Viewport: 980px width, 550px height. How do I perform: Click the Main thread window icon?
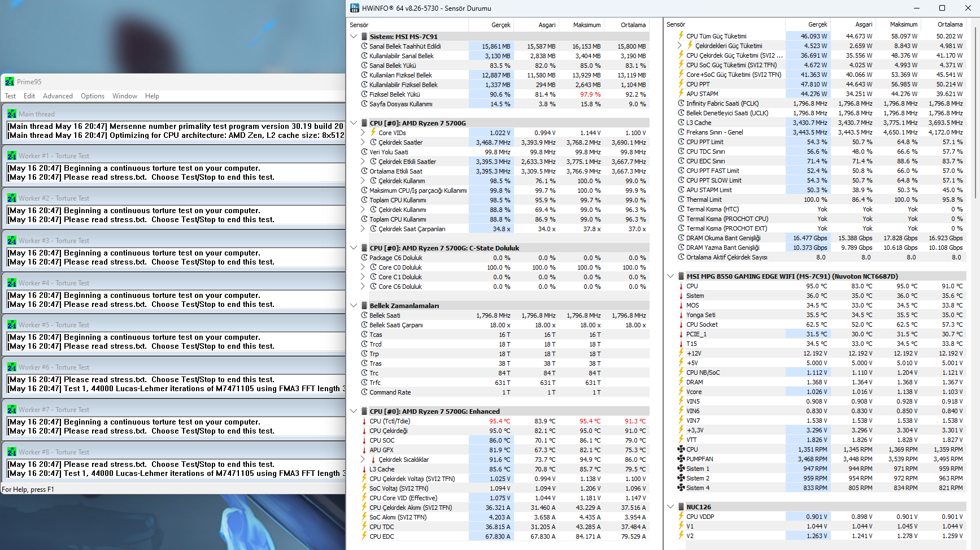pos(12,114)
